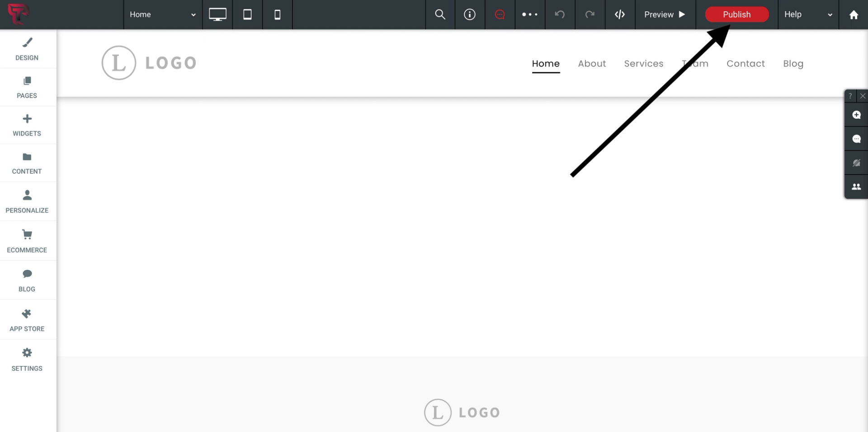Select Blog in site navigation
The image size is (868, 432).
[793, 64]
